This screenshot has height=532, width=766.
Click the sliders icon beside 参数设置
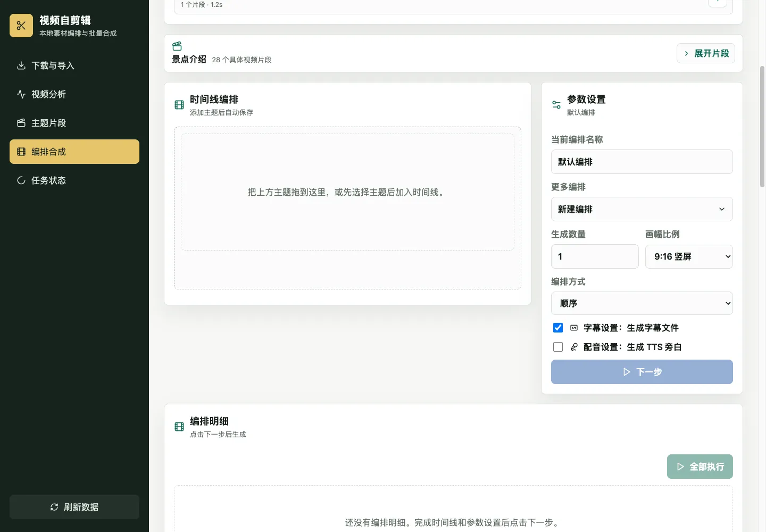(x=556, y=105)
